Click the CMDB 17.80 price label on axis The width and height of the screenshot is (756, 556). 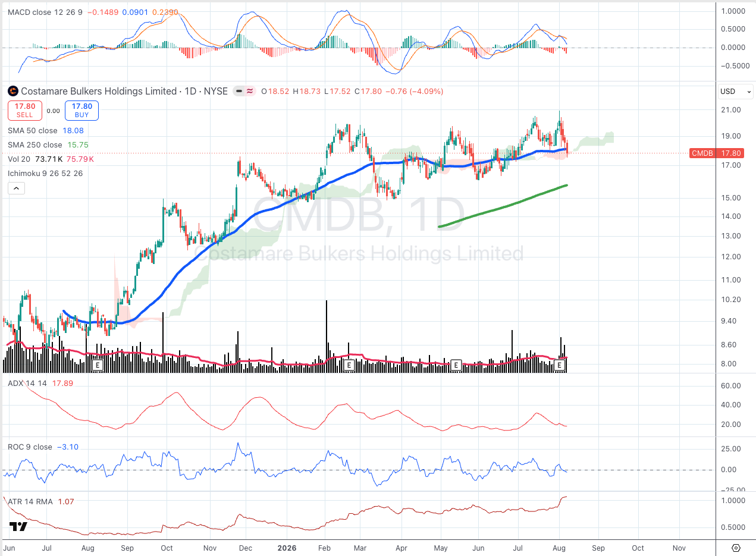[717, 153]
